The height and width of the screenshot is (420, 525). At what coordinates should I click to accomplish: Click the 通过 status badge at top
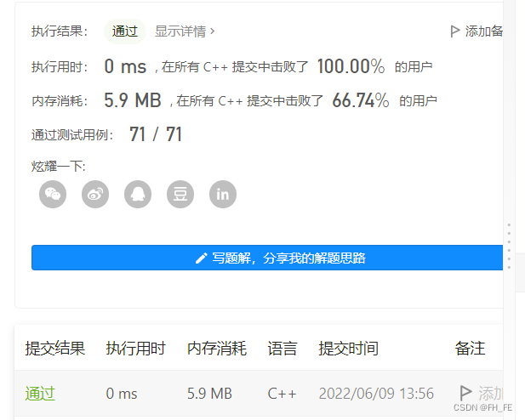(125, 31)
